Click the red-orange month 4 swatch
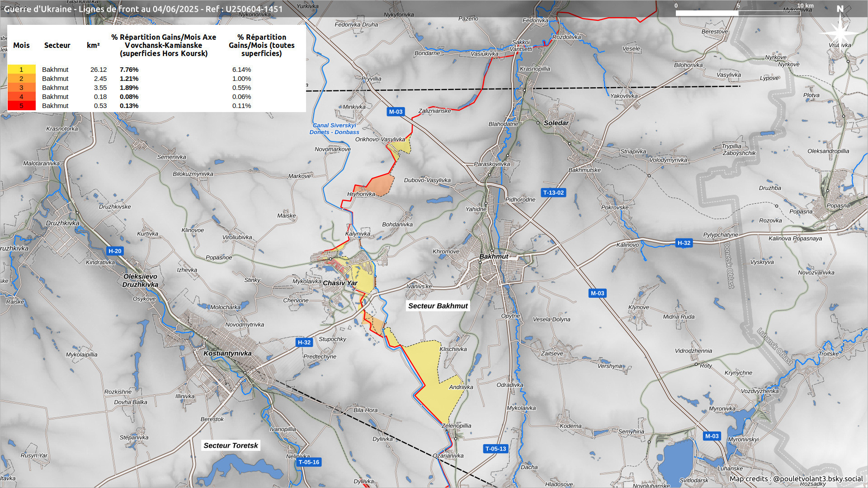868x488 pixels. (x=21, y=96)
